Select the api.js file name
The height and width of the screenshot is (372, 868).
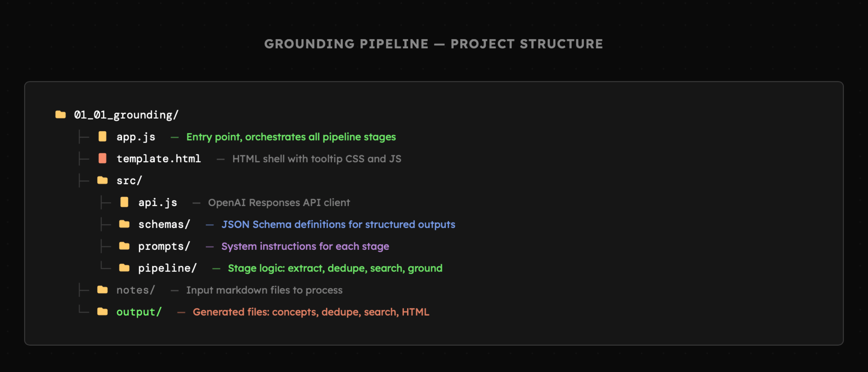pyautogui.click(x=158, y=203)
